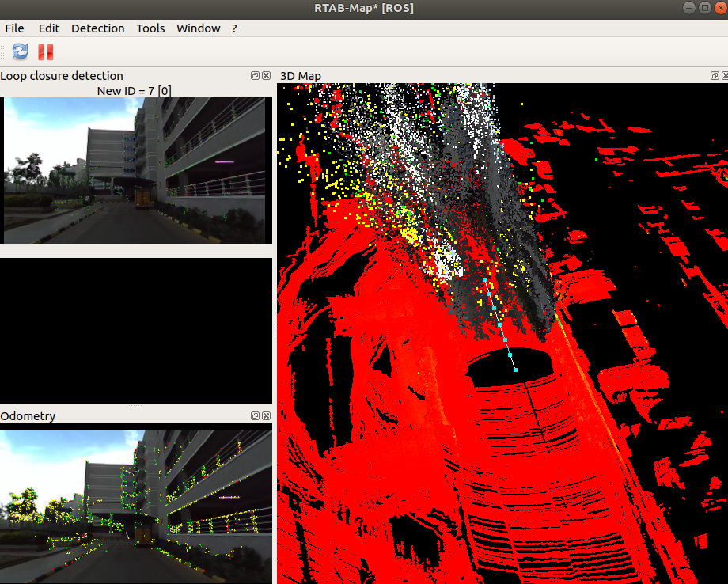Open the File menu
Image resolution: width=728 pixels, height=584 pixels.
click(x=14, y=28)
